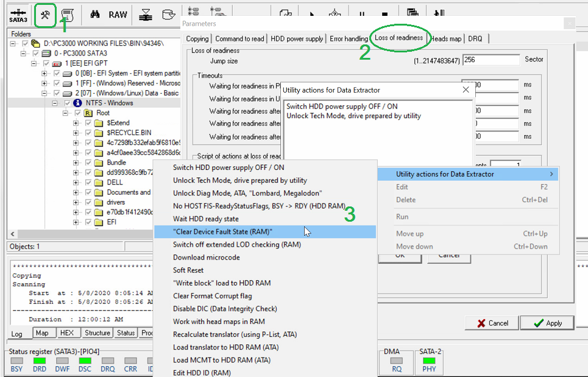Toggle the $RECYCLE.BIN folder checkbox

click(x=88, y=133)
